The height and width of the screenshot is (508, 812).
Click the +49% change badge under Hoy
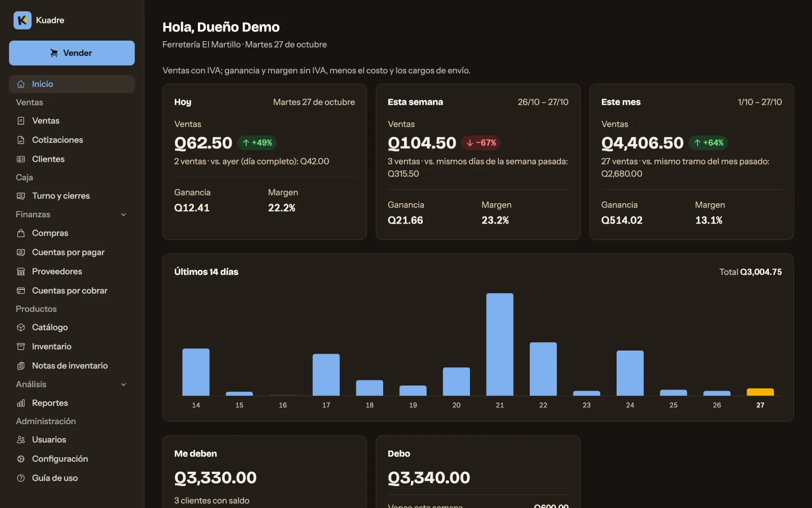257,143
